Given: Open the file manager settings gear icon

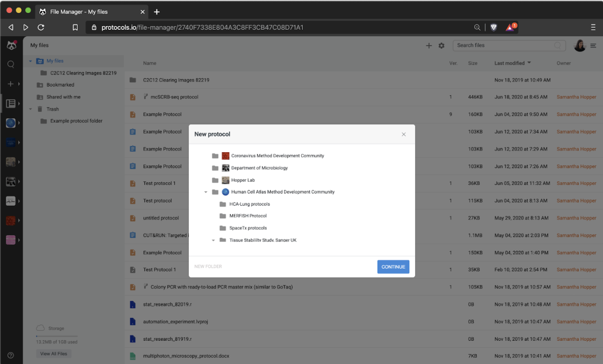Looking at the screenshot, I should point(441,45).
